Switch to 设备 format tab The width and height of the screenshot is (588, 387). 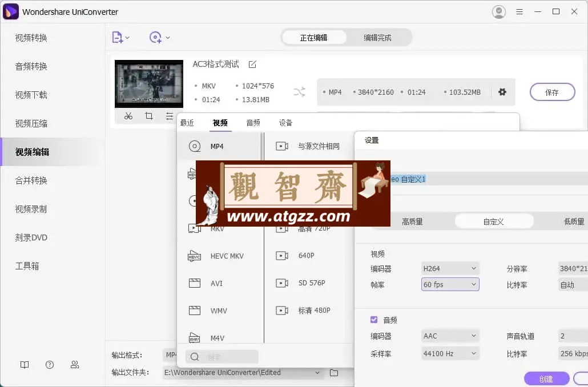pyautogui.click(x=286, y=123)
